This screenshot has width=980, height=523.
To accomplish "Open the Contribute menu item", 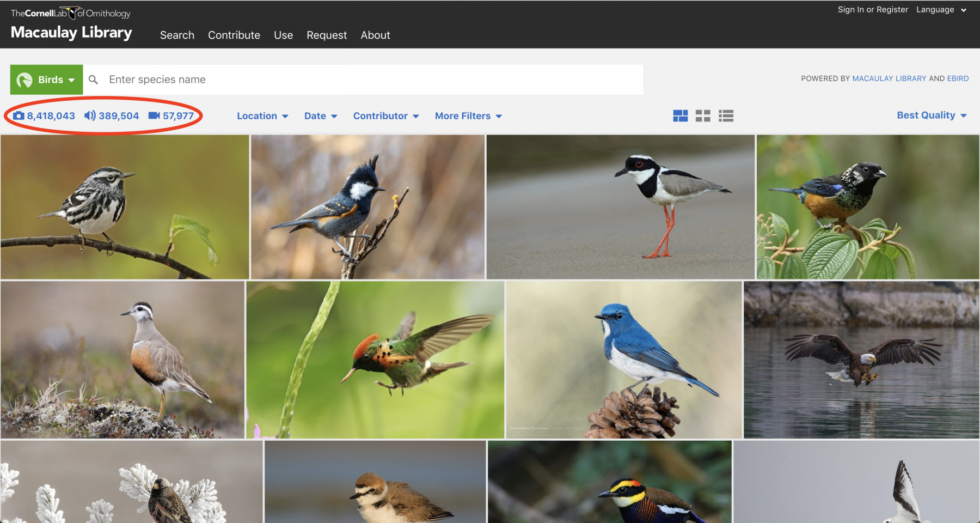I will [234, 35].
